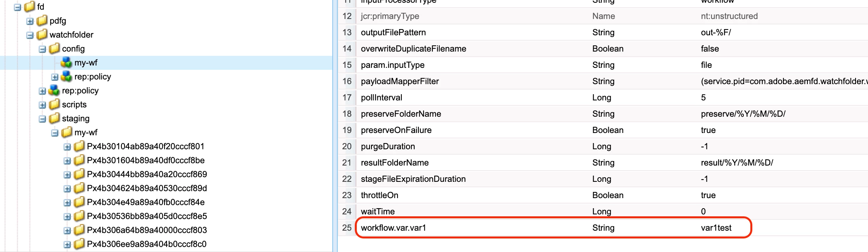
Task: Click the my-wf node icon under config
Action: coord(67,62)
